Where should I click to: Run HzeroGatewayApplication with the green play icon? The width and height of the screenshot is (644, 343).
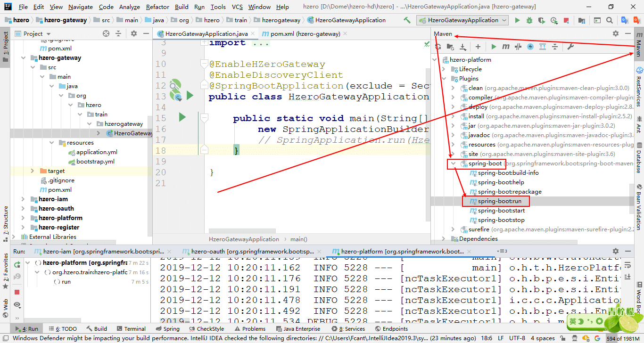[517, 20]
